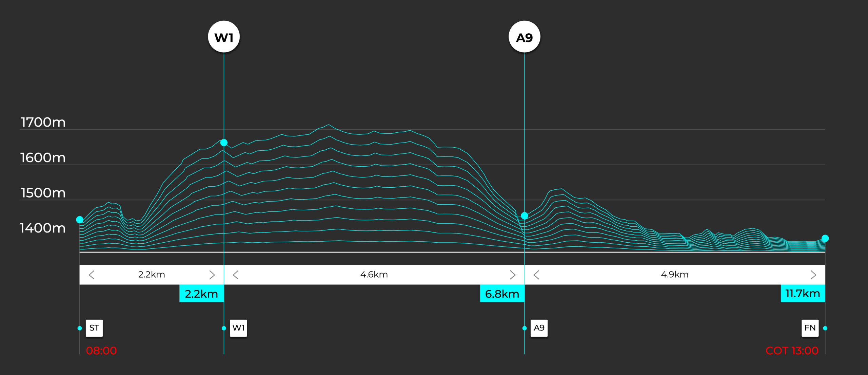Image resolution: width=868 pixels, height=375 pixels.
Task: Click the 1700m elevation axis label
Action: click(x=43, y=122)
